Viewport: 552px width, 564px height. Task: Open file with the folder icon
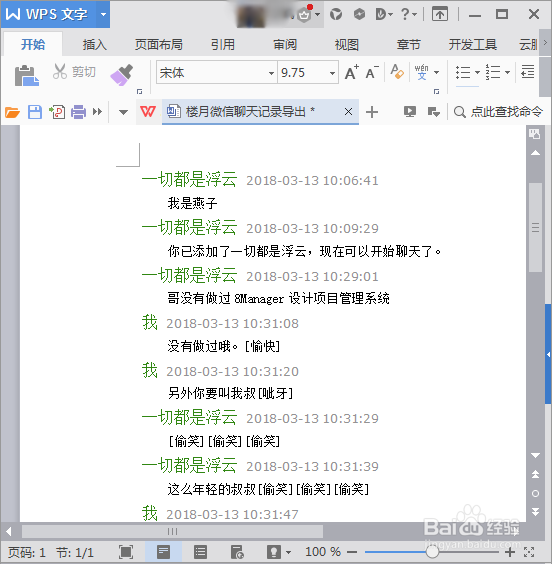[x=12, y=112]
